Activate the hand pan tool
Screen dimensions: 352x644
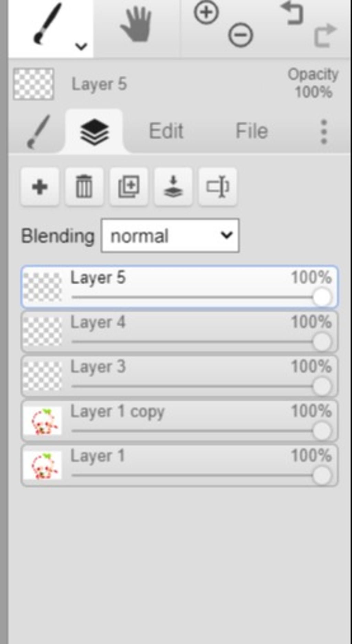(136, 24)
